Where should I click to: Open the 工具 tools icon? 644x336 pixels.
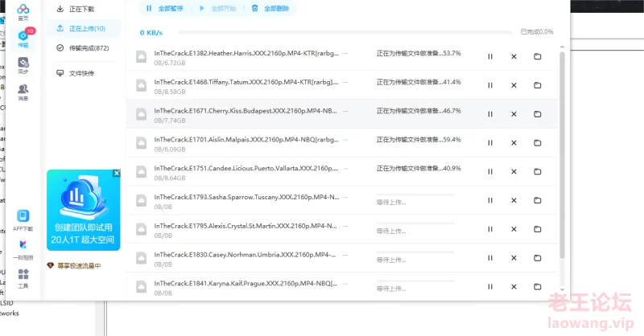[x=23, y=278]
